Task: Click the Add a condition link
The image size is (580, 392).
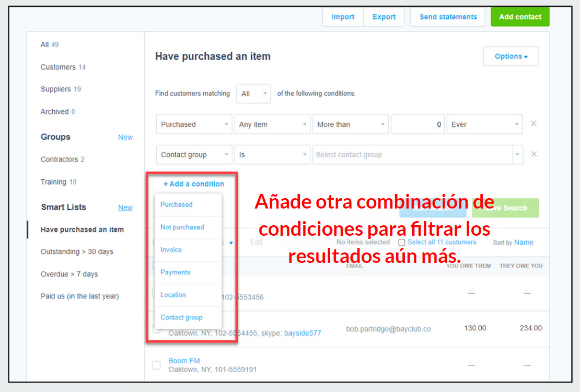Action: coord(194,184)
